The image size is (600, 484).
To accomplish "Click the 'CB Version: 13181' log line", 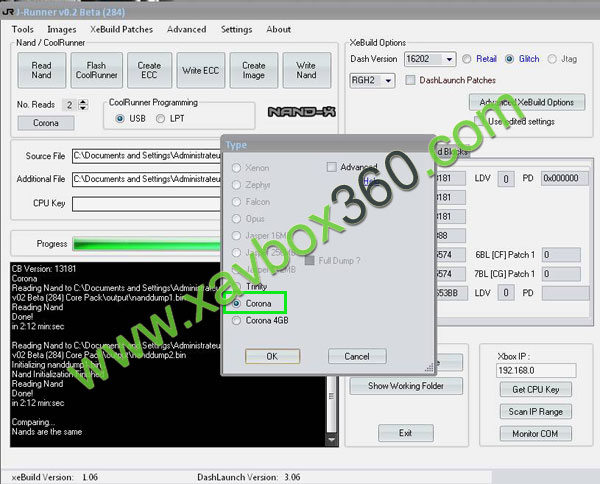I will pos(44,269).
